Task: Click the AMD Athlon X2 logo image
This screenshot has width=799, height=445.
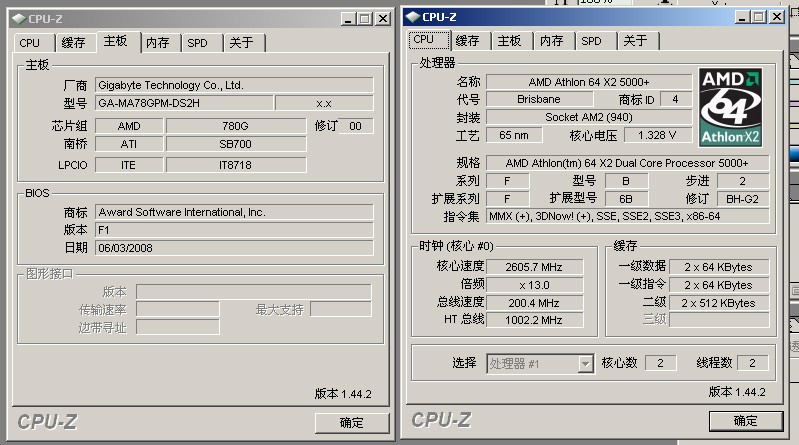Action: point(731,108)
